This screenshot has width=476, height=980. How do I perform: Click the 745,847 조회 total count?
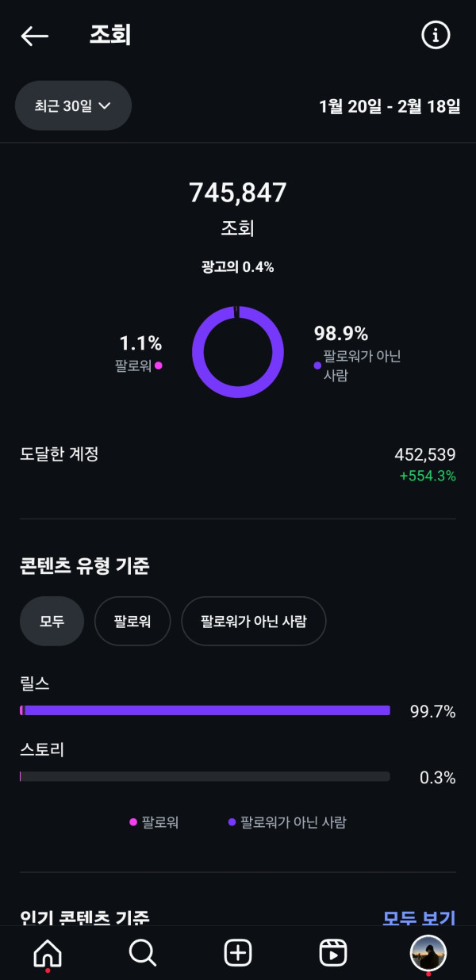(x=238, y=193)
